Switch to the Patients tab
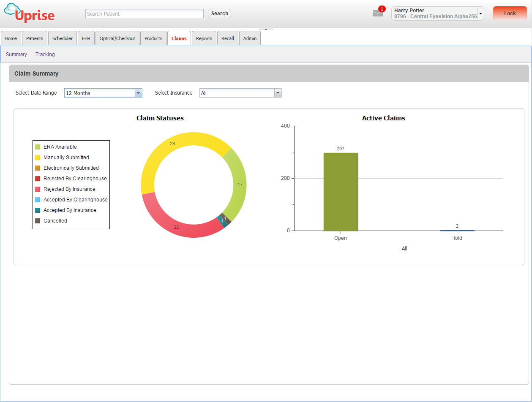This screenshot has height=402, width=532. click(34, 38)
